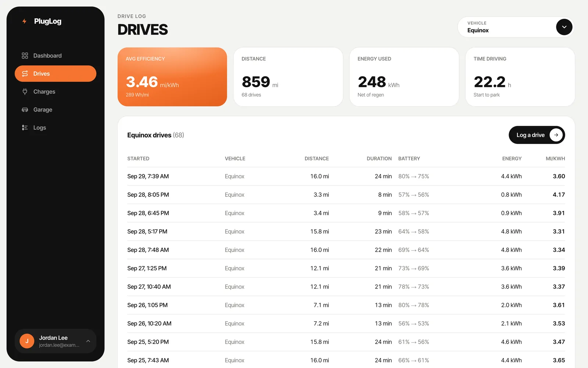This screenshot has height=368, width=588.
Task: Open the Garage section
Action: point(55,110)
